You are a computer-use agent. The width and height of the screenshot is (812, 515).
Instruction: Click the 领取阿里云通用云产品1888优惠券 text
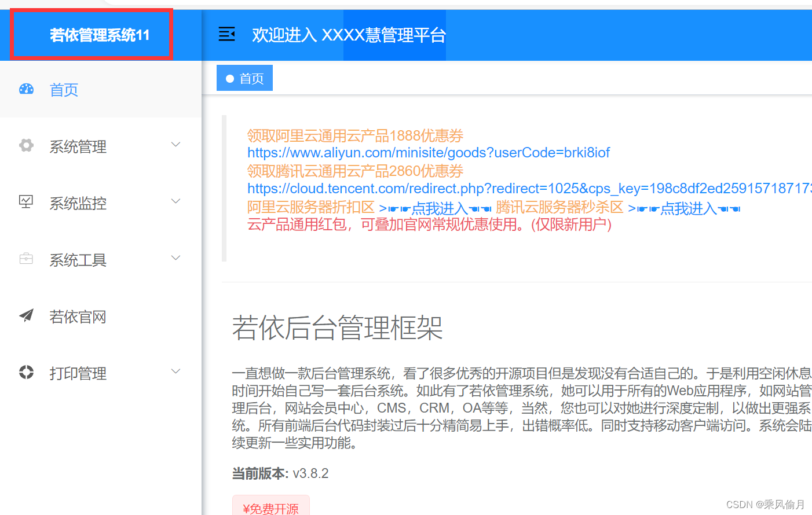pos(356,135)
